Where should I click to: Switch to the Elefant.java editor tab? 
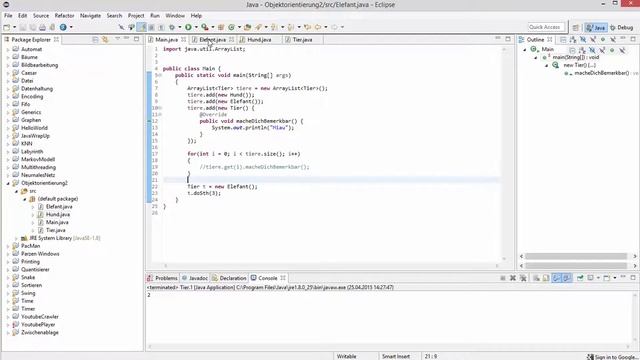(212, 40)
